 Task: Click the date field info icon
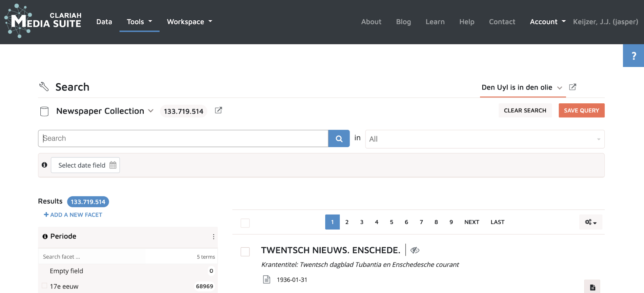[45, 165]
